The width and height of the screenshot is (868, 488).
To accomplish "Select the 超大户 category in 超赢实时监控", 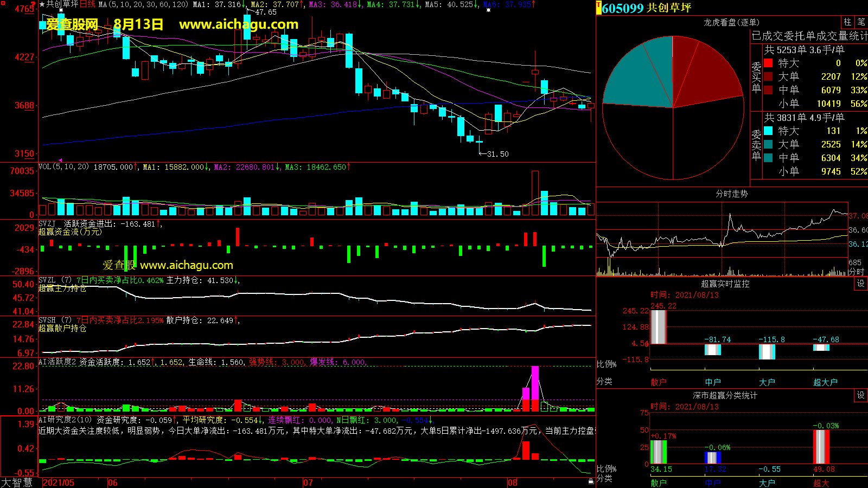I will (825, 382).
